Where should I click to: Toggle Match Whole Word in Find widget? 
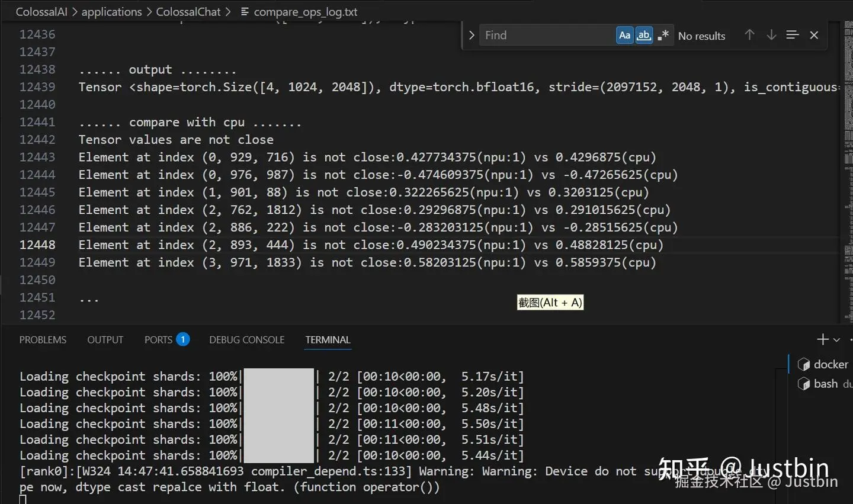(644, 35)
